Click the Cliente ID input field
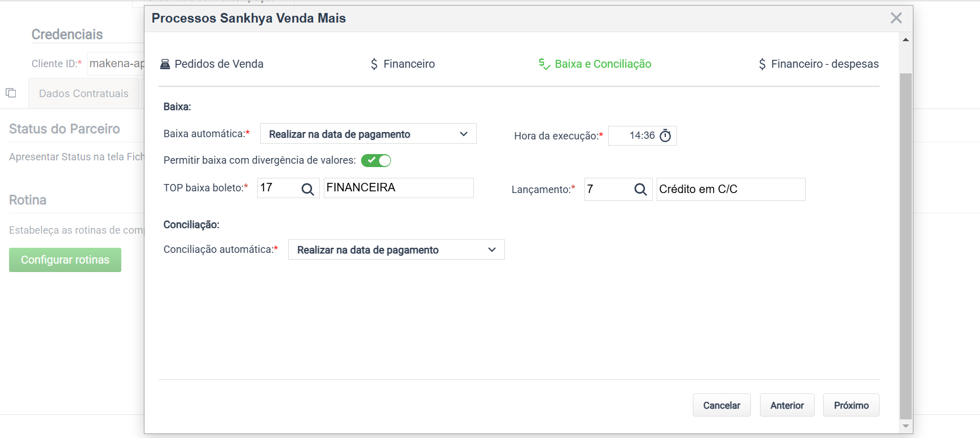This screenshot has height=438, width=980. (x=116, y=63)
